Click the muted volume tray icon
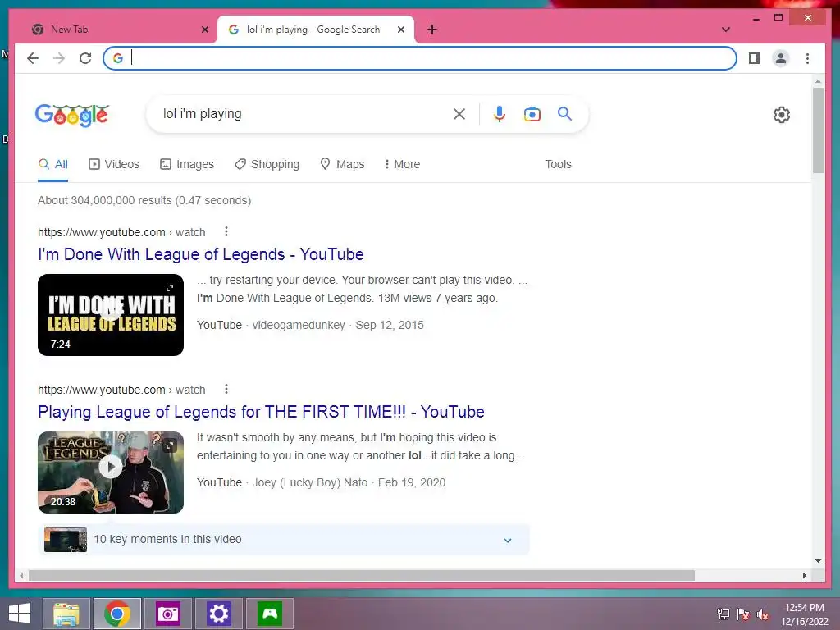This screenshot has width=840, height=630. click(x=762, y=614)
